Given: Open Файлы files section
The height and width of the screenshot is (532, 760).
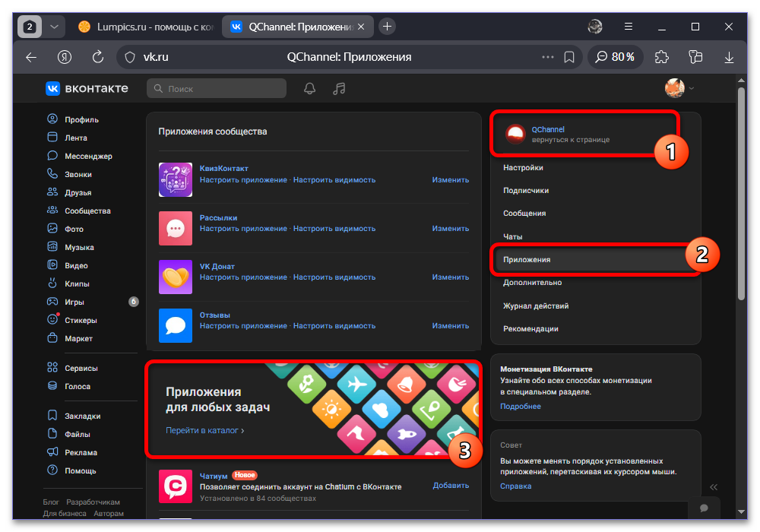Looking at the screenshot, I should tap(69, 434).
